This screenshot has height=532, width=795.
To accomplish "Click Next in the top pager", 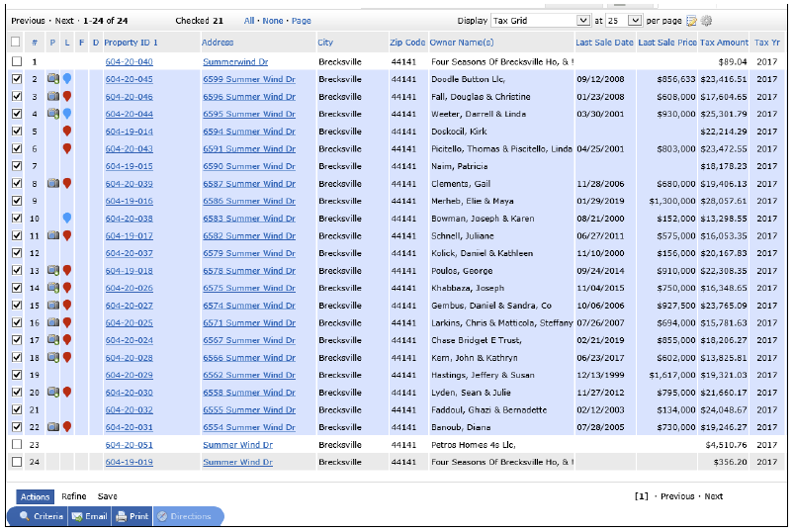I will [x=64, y=21].
